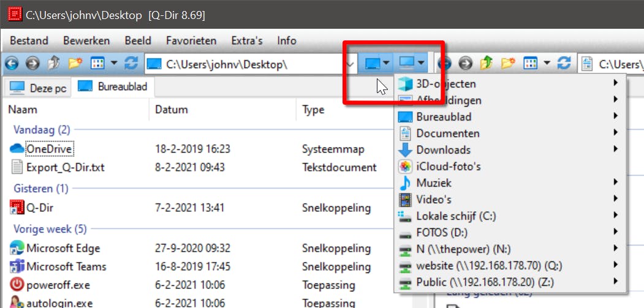Expand the 3D-objecten submenu arrow

tap(616, 83)
